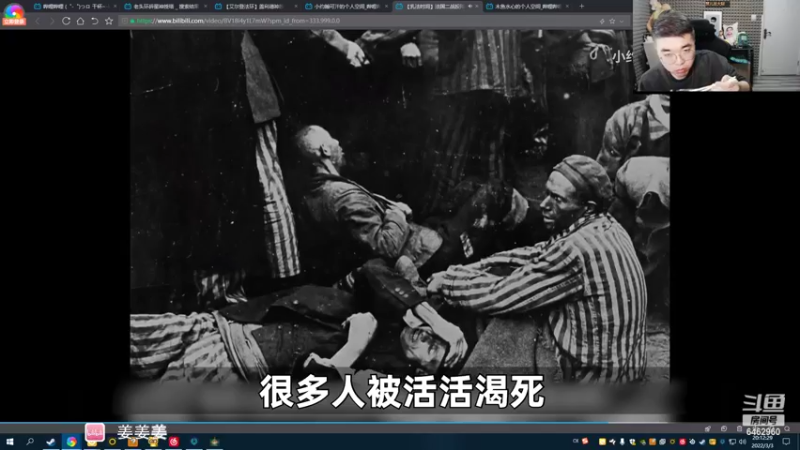Switch to the second browser tab
The height and width of the screenshot is (450, 800).
pos(165,6)
